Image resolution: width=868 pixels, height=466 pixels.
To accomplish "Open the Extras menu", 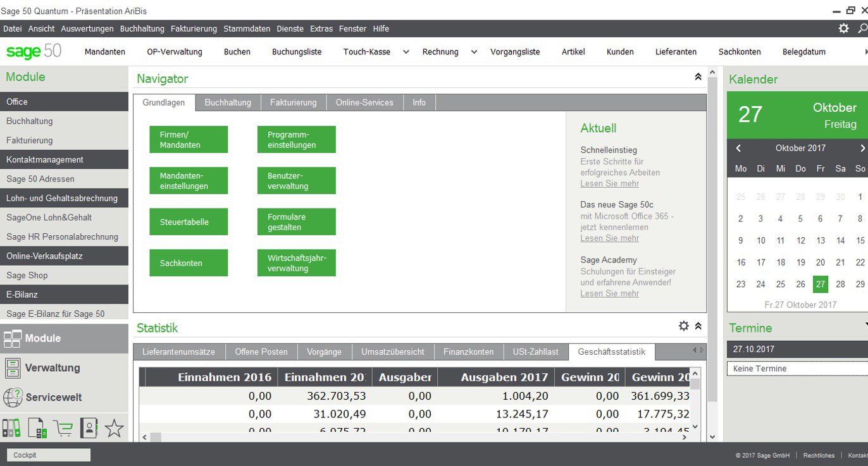I will click(x=321, y=28).
